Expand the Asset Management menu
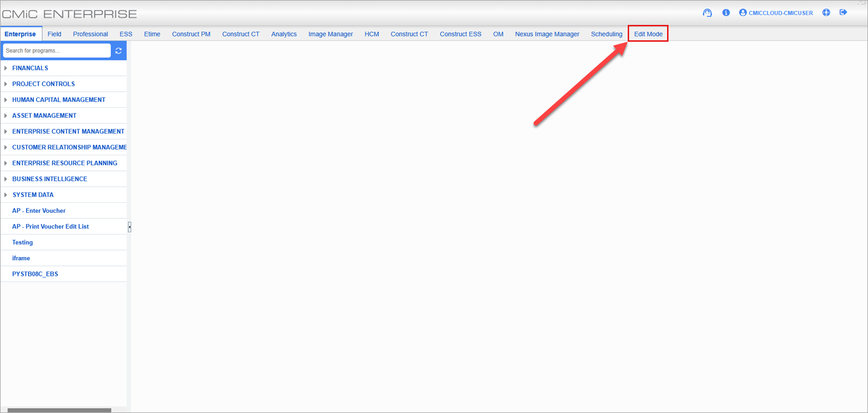Screen dimensions: 868x413 6,116
